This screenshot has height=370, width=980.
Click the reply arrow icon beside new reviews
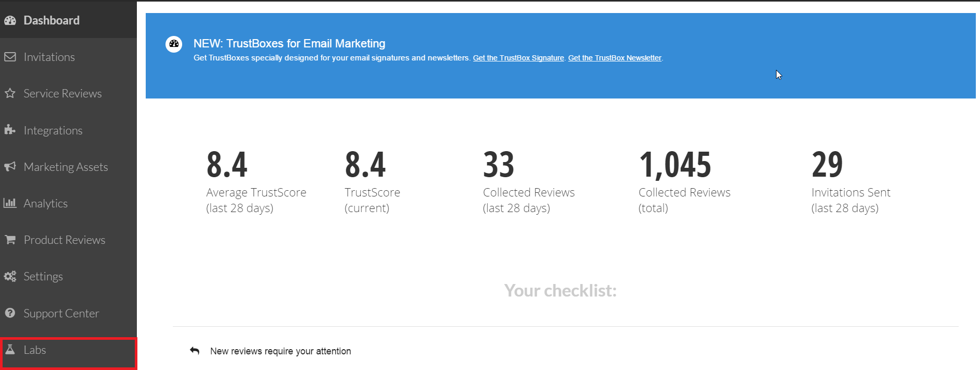195,351
